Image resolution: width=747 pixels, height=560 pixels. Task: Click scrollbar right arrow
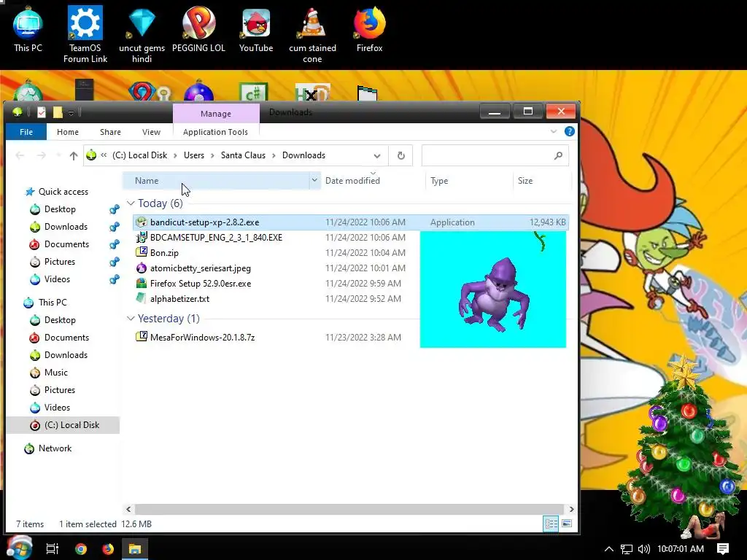[571, 509]
